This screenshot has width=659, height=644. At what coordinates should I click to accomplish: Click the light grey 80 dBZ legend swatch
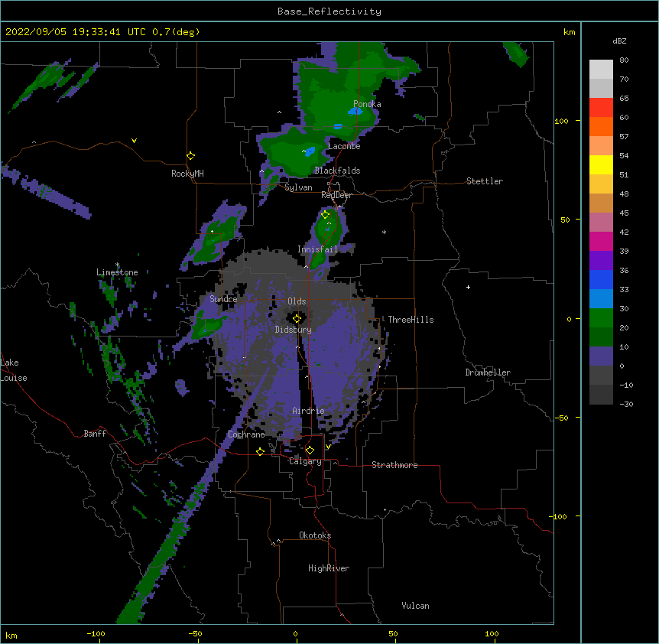[x=601, y=70]
